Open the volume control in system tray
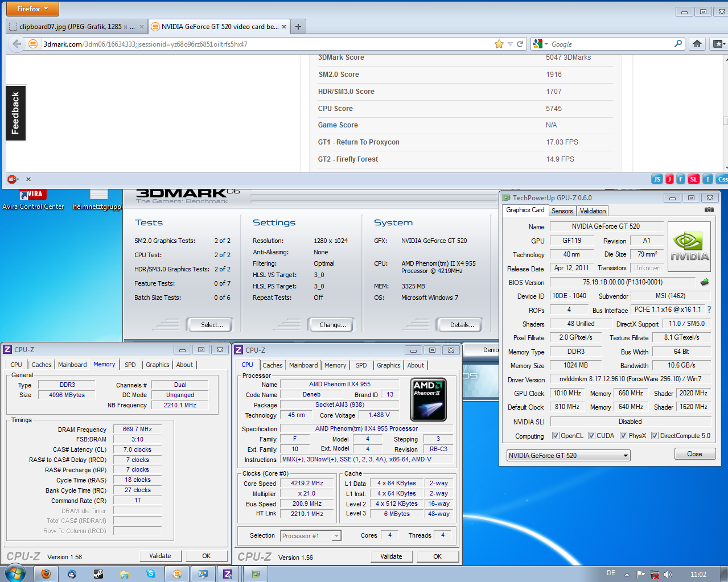Screen dimensions: 728x582 [668, 574]
